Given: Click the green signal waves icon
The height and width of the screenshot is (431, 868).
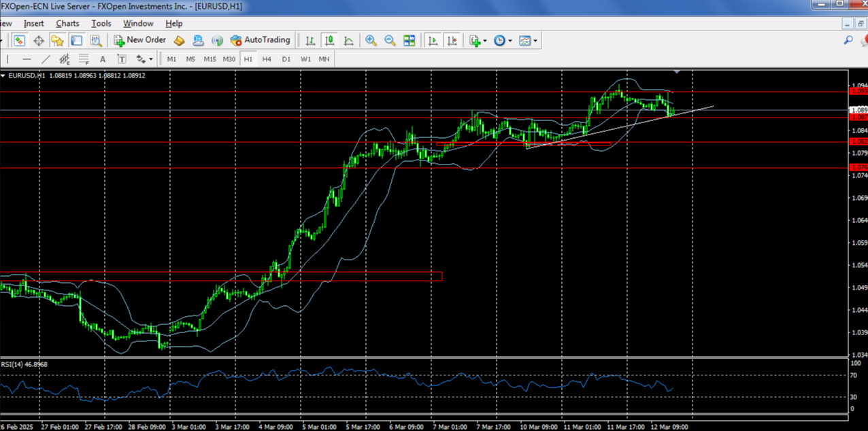Looking at the screenshot, I should coord(217,40).
